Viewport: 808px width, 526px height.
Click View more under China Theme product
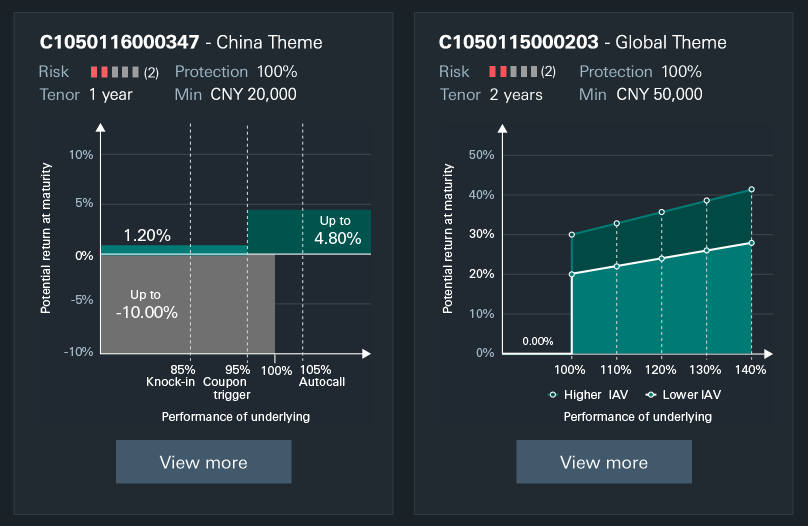[203, 462]
